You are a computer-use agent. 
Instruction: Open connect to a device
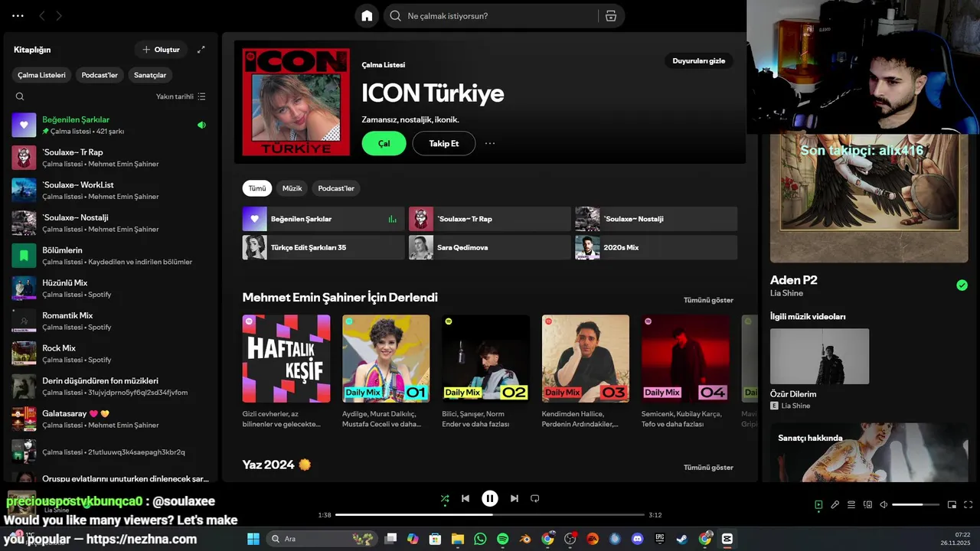[x=867, y=505]
